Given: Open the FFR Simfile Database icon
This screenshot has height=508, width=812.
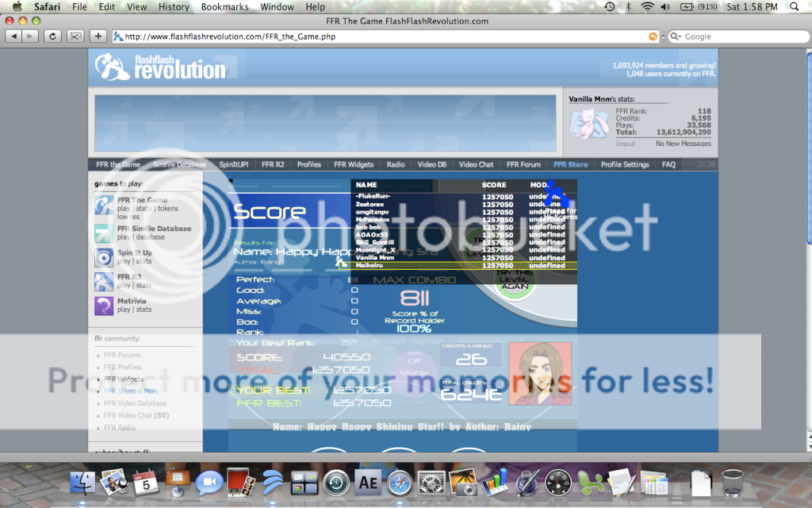Looking at the screenshot, I should [104, 233].
